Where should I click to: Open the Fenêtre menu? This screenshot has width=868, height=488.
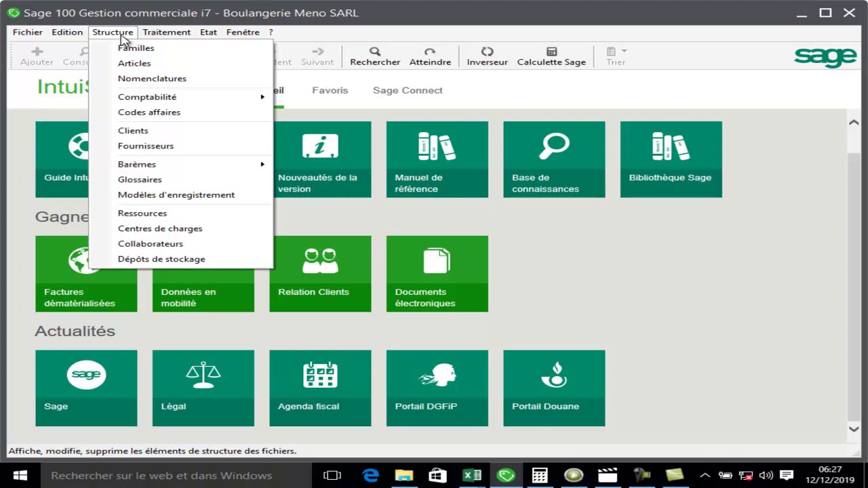point(243,32)
